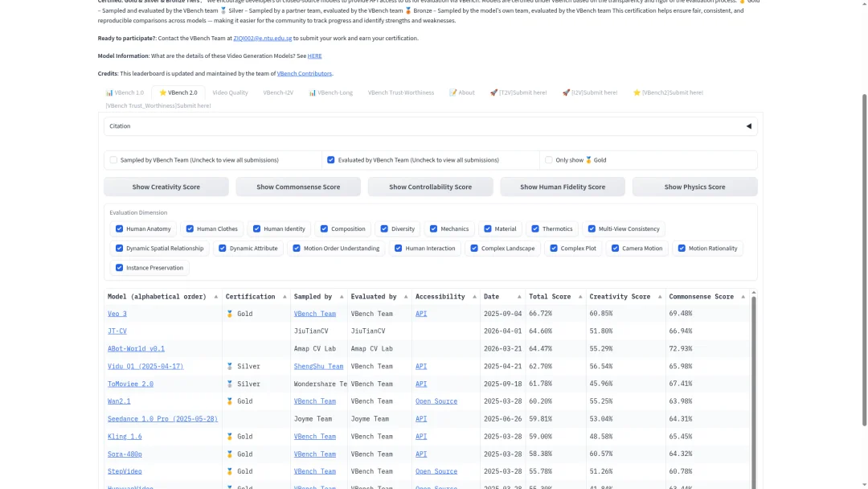Click the page vertical scrollbar thumb

pyautogui.click(x=864, y=261)
